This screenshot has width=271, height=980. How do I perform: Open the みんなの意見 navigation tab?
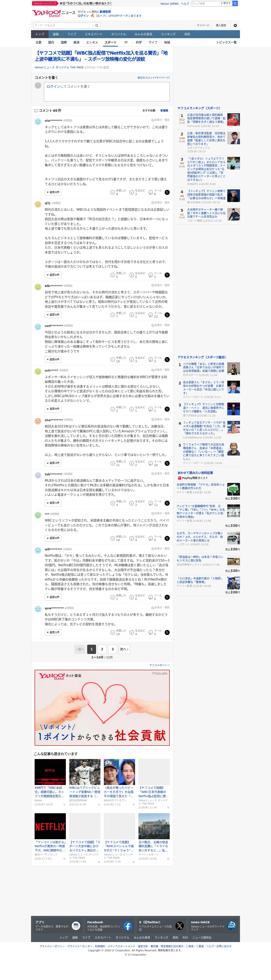(144, 34)
